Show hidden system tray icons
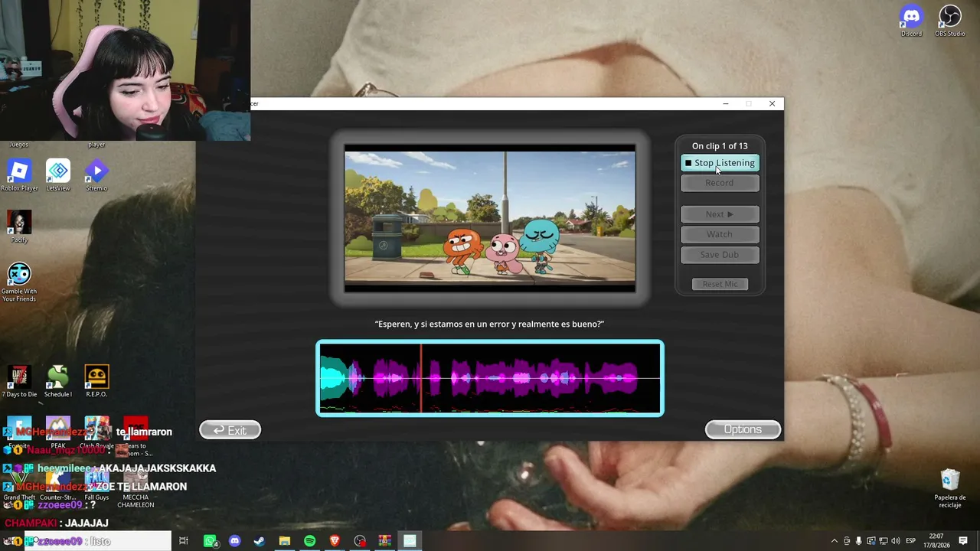The image size is (980, 551). [x=834, y=541]
